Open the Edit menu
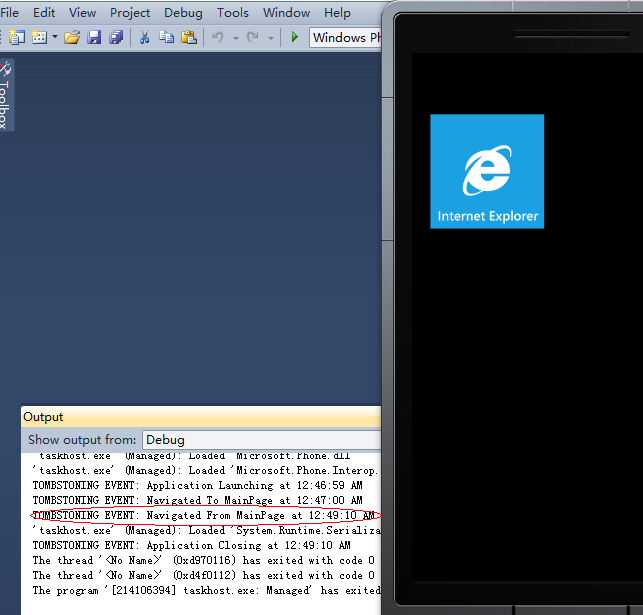Screen dimensions: 643x615 pos(44,13)
